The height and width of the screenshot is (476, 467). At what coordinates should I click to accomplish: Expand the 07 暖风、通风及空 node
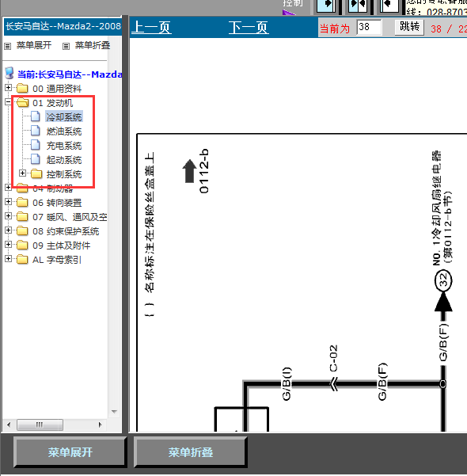pyautogui.click(x=8, y=216)
